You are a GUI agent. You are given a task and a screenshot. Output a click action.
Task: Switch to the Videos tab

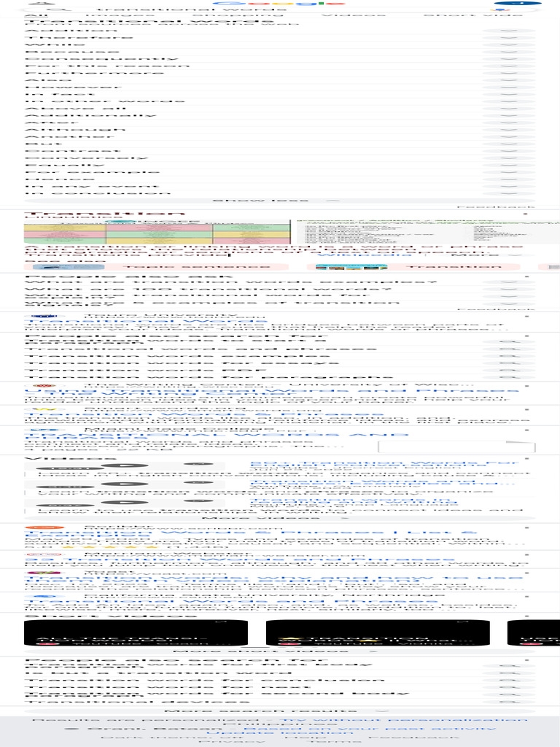[x=354, y=15]
